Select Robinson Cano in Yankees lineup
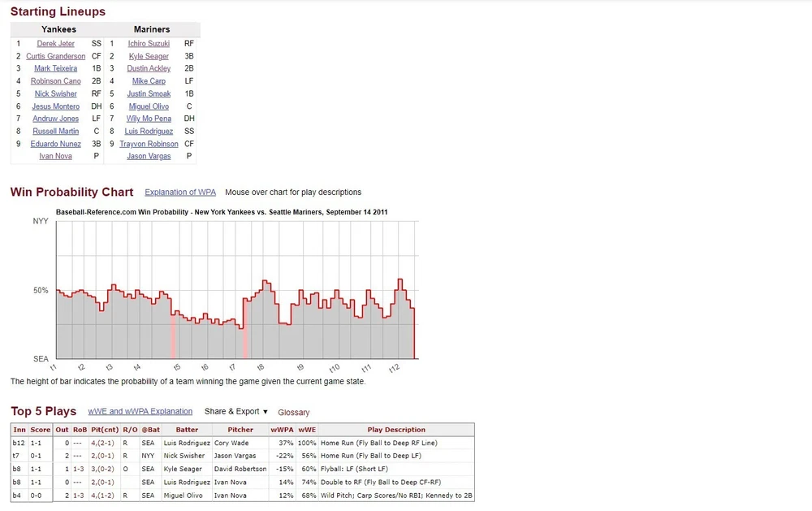Image resolution: width=812 pixels, height=511 pixels. point(55,81)
